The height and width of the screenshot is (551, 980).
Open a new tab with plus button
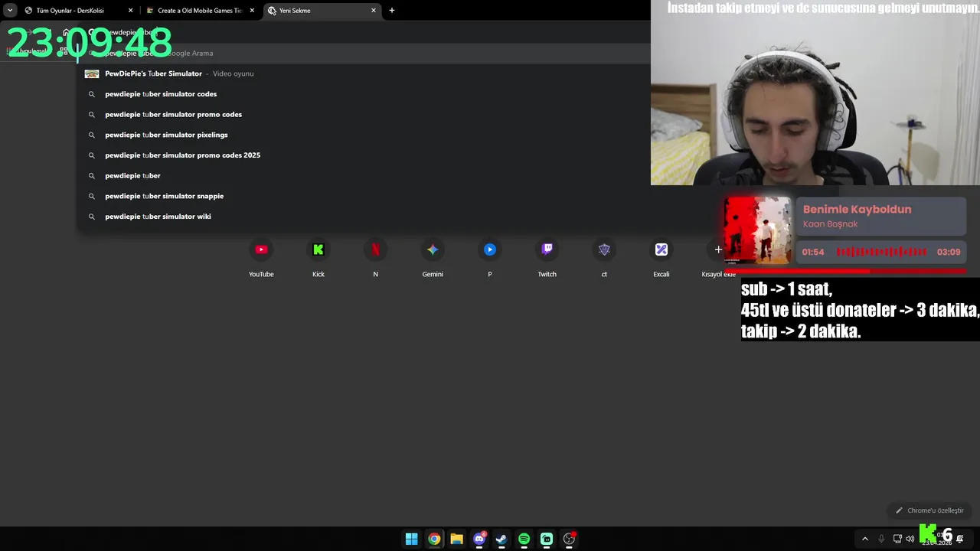click(392, 11)
